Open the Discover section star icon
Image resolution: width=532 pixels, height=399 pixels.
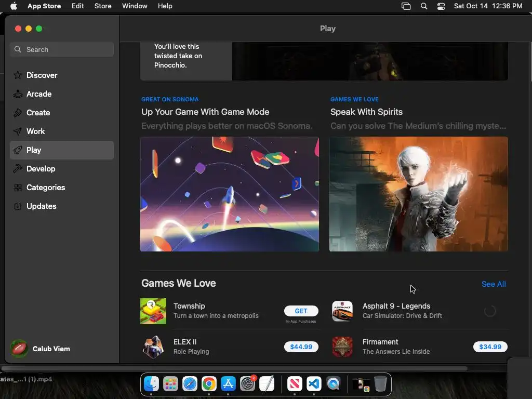click(18, 75)
